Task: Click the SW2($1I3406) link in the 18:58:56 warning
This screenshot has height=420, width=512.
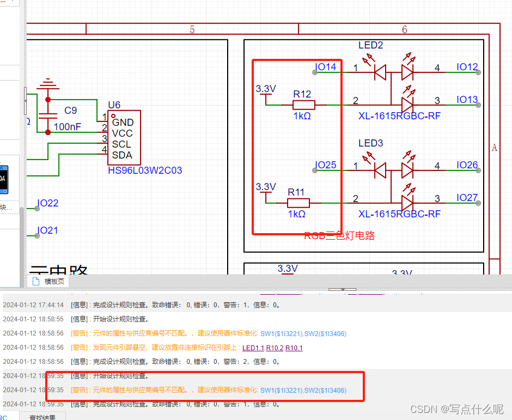Action: 326,334
